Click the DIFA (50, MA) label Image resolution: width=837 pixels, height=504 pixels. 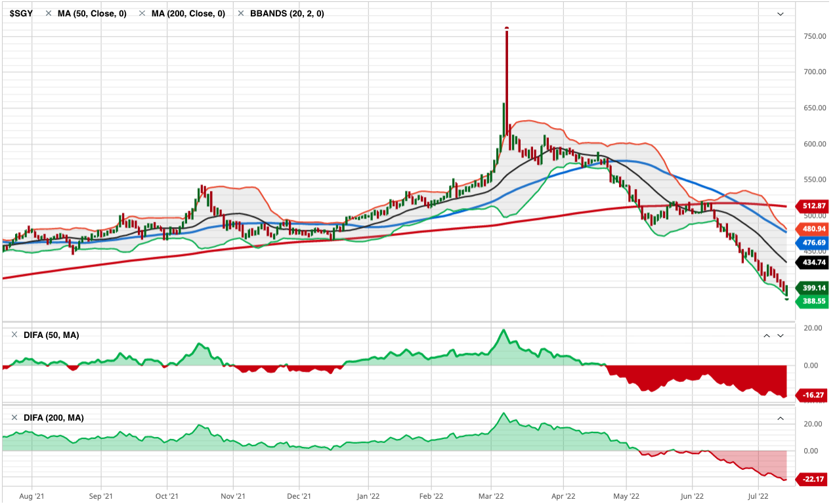pos(51,335)
